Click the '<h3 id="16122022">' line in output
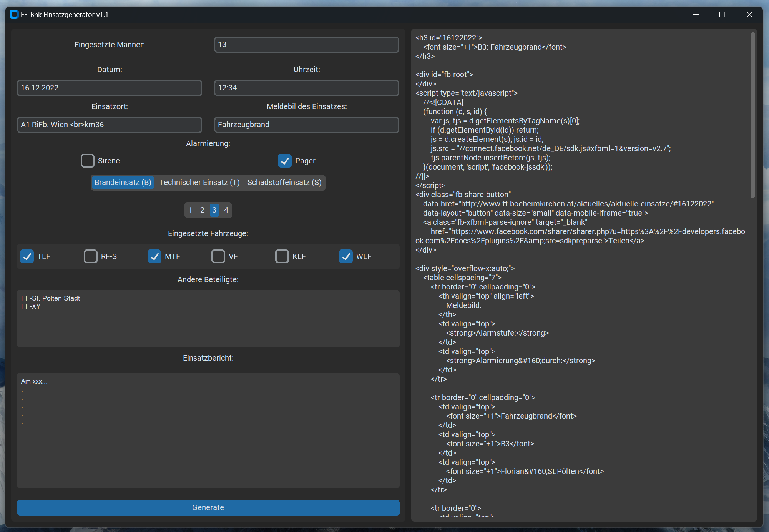 449,38
